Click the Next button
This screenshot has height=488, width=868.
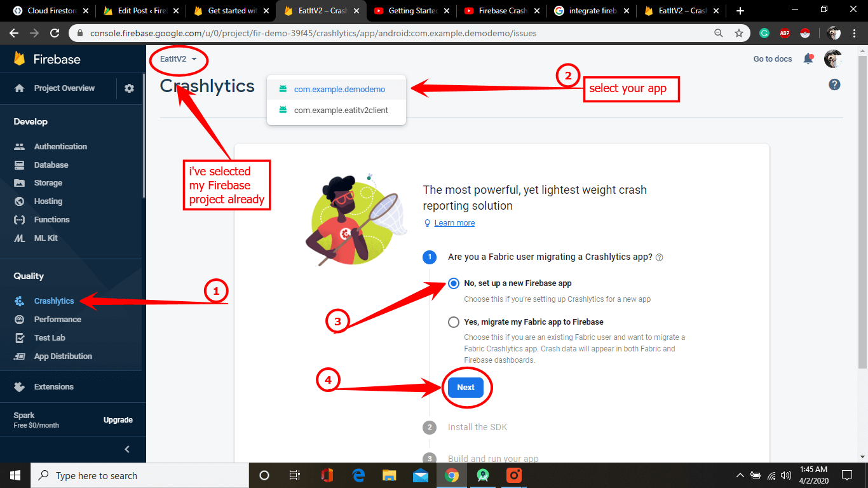click(x=466, y=388)
